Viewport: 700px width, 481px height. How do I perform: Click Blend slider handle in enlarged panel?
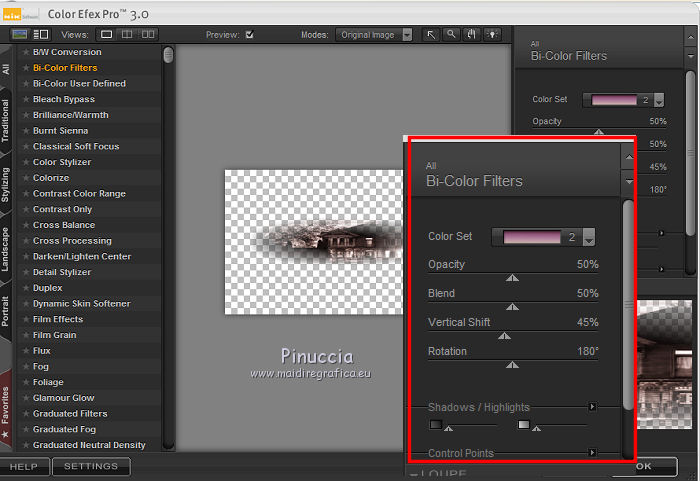coord(512,307)
